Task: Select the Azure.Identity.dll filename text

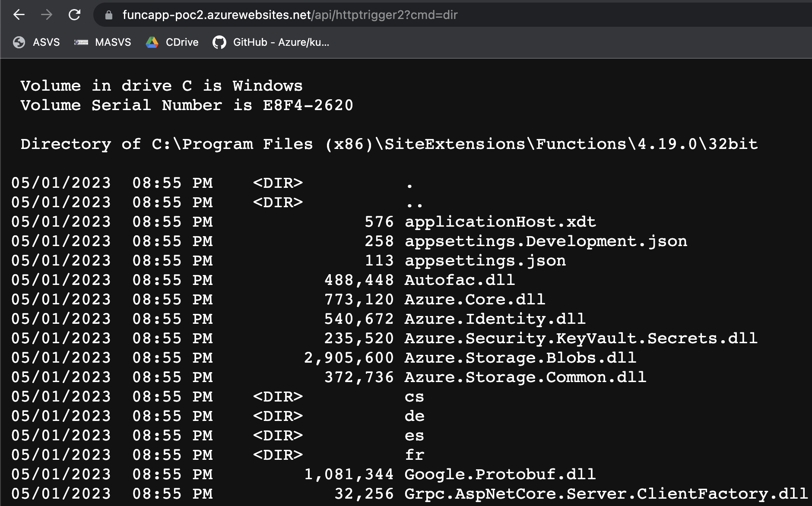Action: pos(494,319)
